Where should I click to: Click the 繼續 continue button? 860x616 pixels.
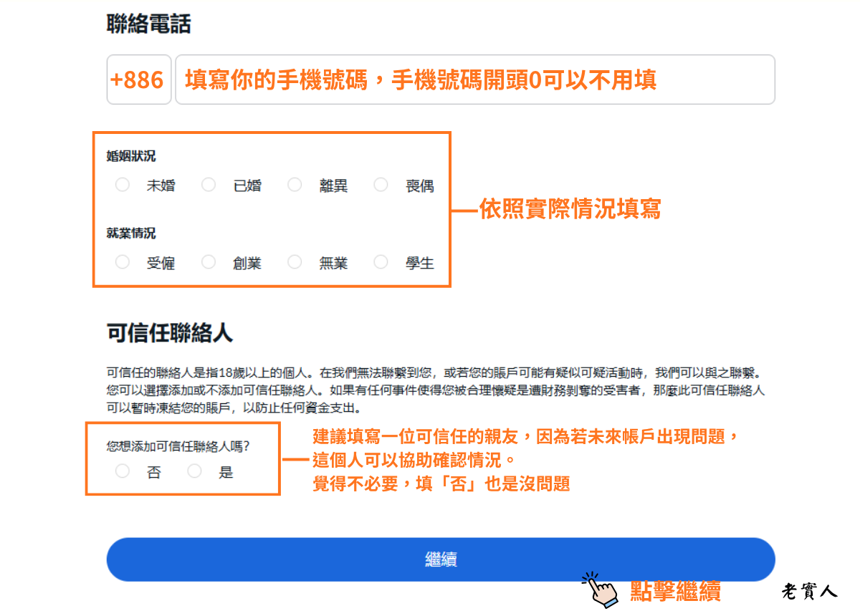[x=440, y=559]
